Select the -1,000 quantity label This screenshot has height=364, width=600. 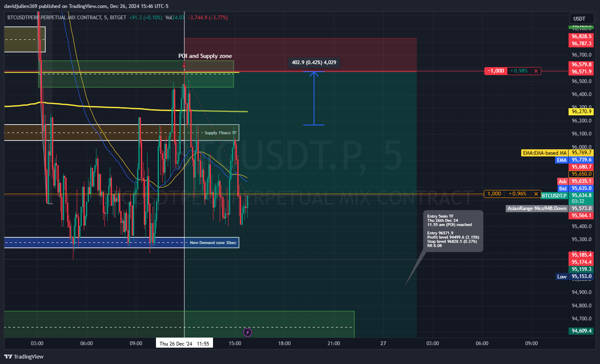click(496, 71)
